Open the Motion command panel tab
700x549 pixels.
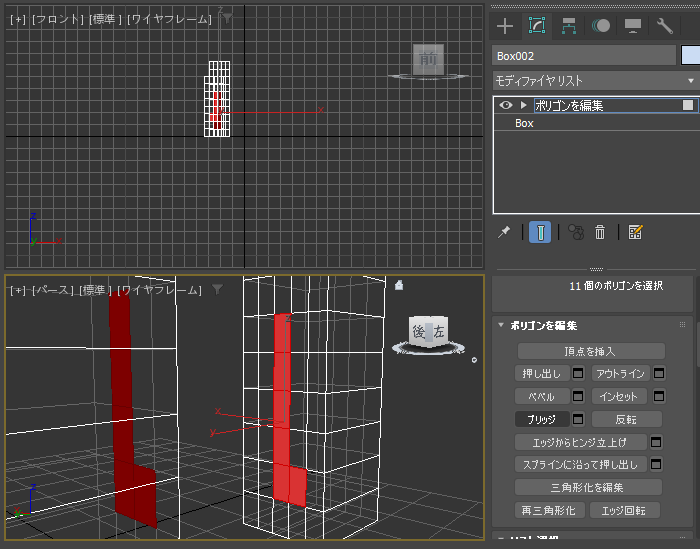click(x=601, y=26)
